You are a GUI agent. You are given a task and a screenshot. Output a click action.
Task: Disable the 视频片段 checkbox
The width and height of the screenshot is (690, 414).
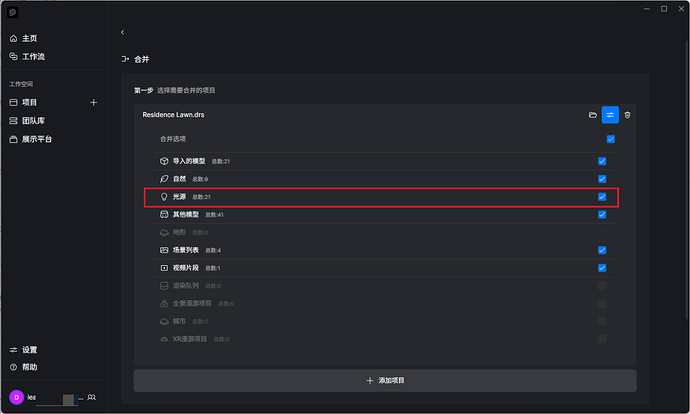click(602, 268)
